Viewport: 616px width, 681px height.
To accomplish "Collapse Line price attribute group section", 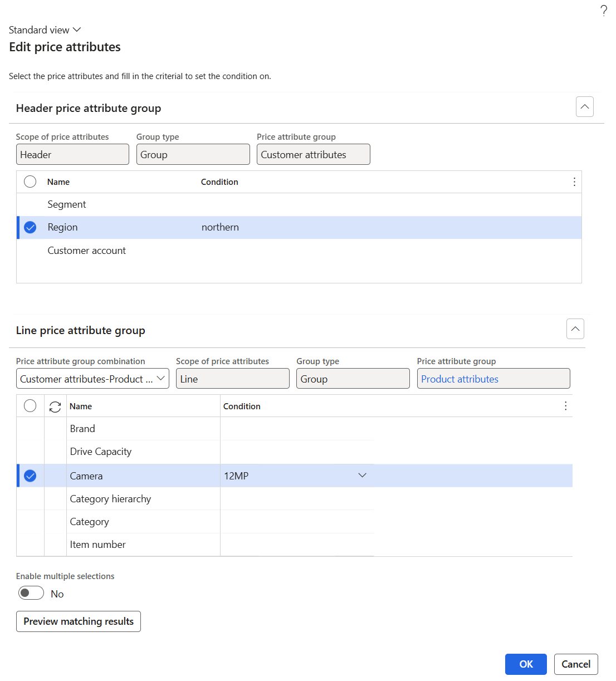I will 575,329.
